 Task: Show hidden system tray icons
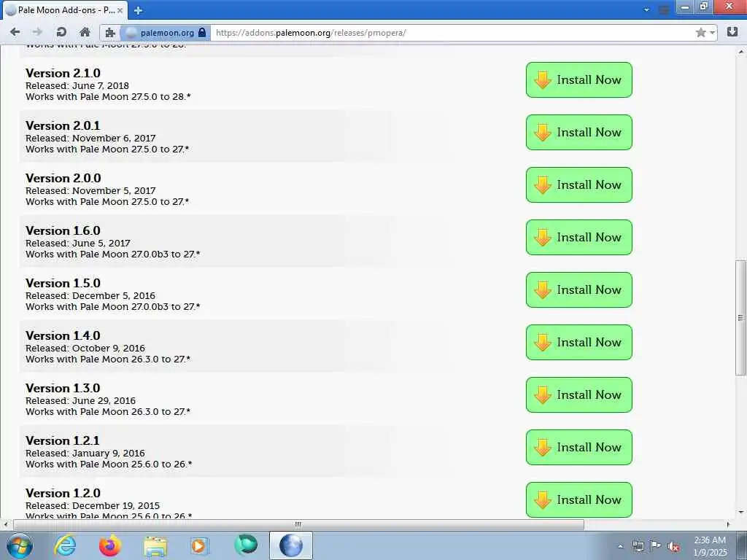point(620,546)
